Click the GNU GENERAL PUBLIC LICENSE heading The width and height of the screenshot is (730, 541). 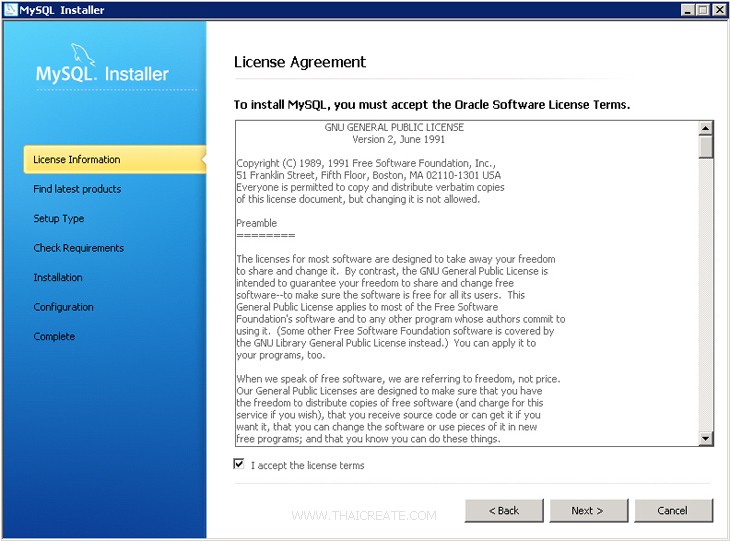tap(394, 127)
